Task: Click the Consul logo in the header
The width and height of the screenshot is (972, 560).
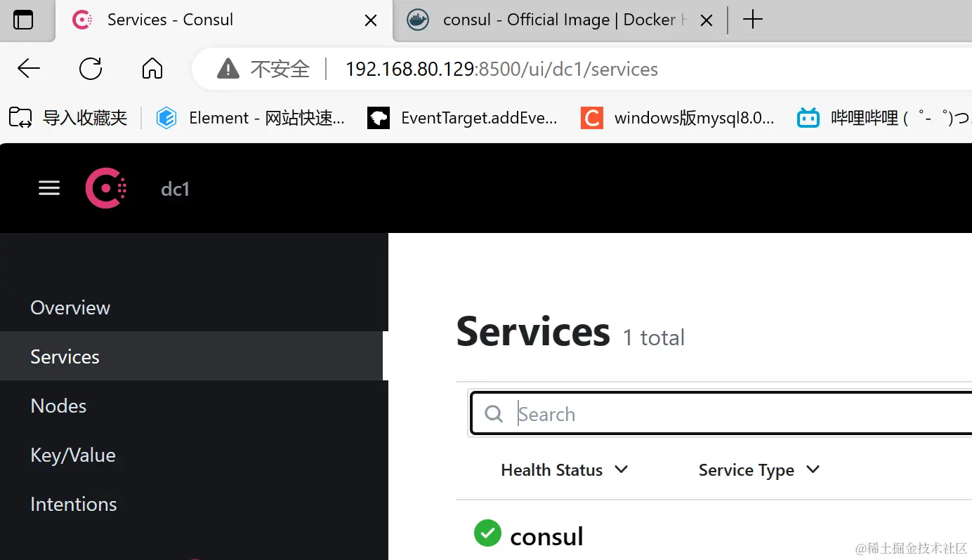Action: coord(106,188)
